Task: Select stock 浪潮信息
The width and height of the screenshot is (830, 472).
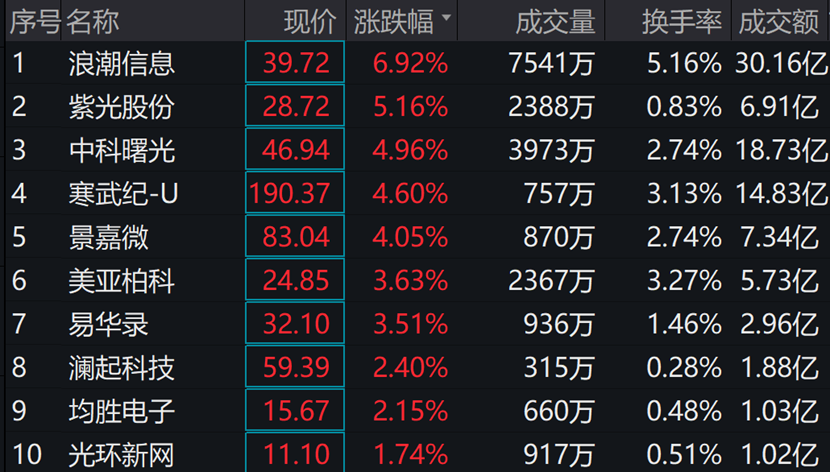Action: click(122, 63)
